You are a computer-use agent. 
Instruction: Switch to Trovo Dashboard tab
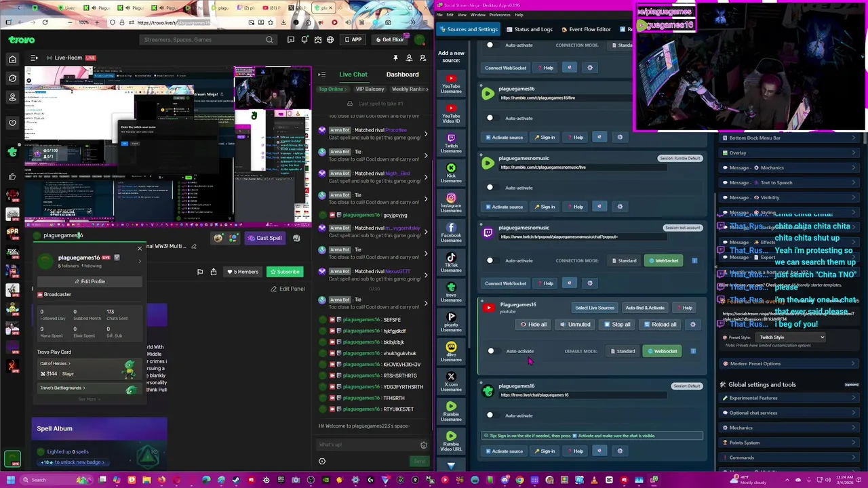(x=402, y=75)
